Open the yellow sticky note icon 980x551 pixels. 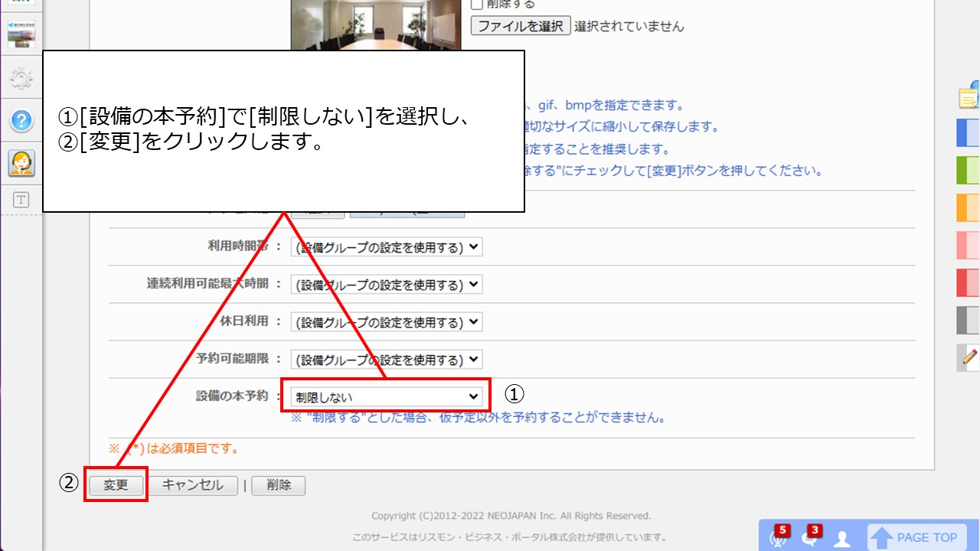tap(969, 96)
